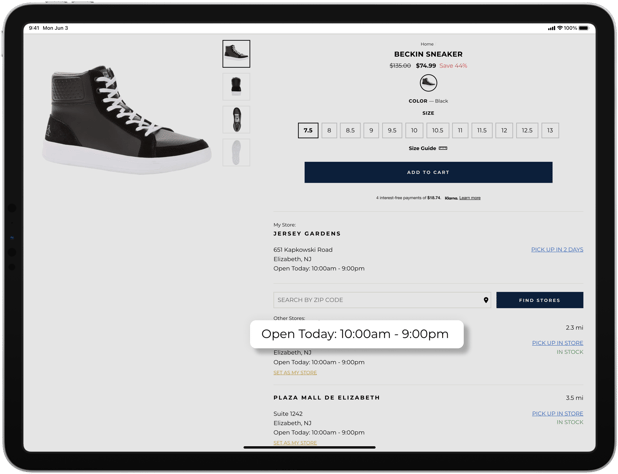Add sneaker to cart
Screen dimensions: 618x474
click(428, 172)
